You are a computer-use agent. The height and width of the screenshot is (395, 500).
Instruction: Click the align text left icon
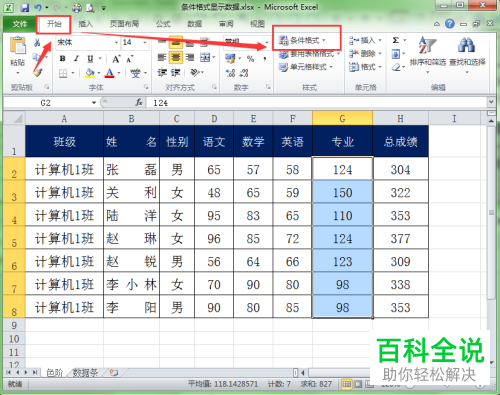pos(162,58)
